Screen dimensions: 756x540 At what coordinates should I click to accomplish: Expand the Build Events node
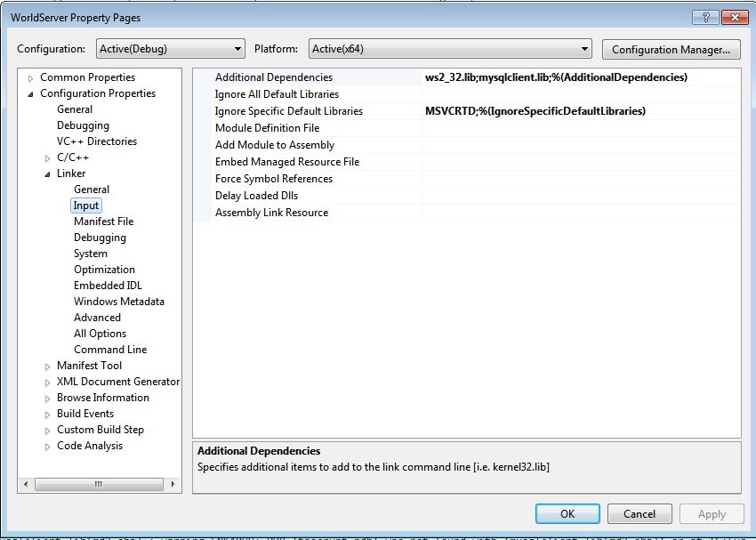tap(48, 415)
